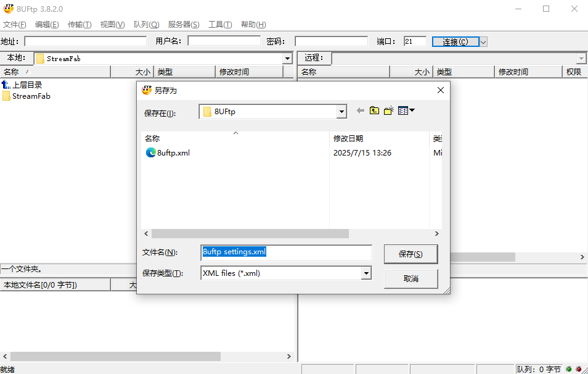588x374 pixels.
Task: Click the 8uftp.xml file icon
Action: [x=151, y=152]
